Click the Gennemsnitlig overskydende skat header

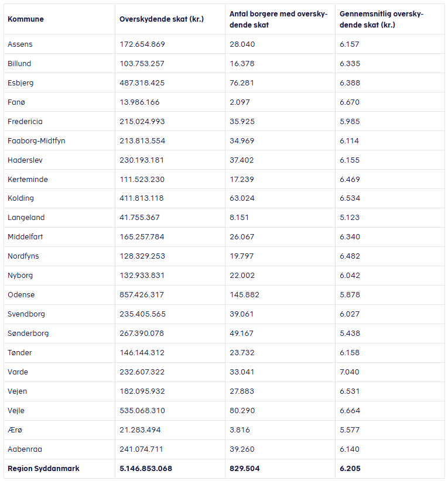381,19
